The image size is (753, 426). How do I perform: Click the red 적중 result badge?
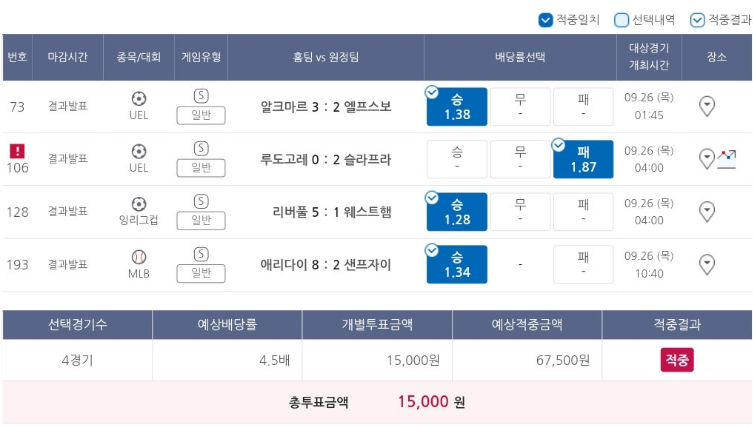(677, 360)
